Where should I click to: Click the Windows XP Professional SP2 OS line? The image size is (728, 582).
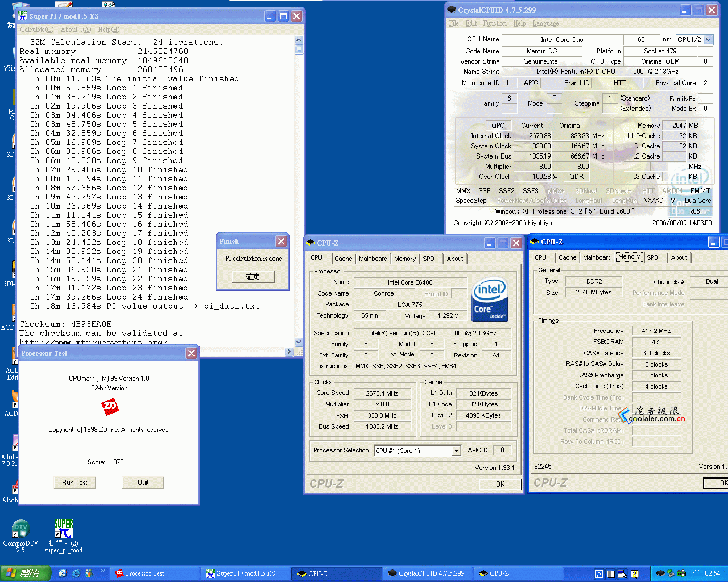click(x=565, y=211)
